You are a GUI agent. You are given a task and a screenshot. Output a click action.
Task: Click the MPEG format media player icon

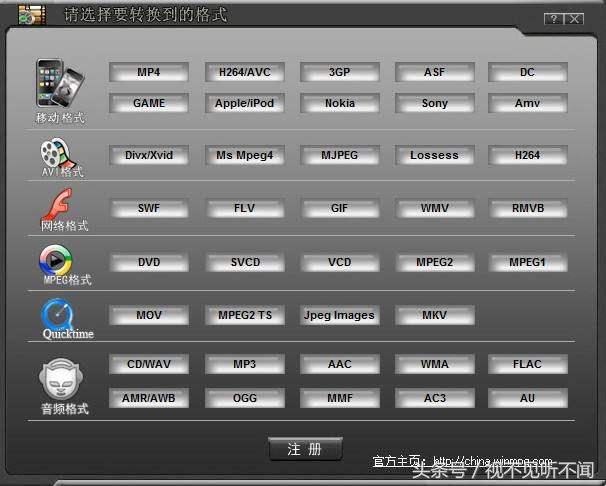coord(58,260)
